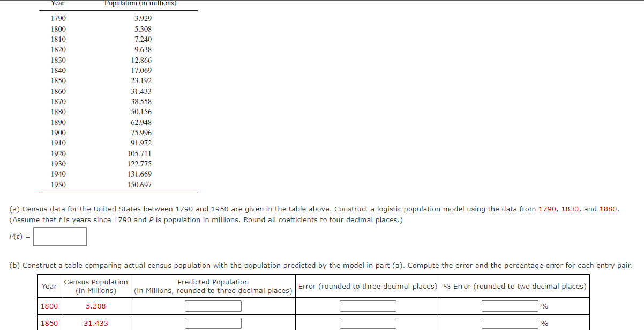Select population value 50.156
Image resolution: width=644 pixels, height=330 pixels.
tap(141, 112)
